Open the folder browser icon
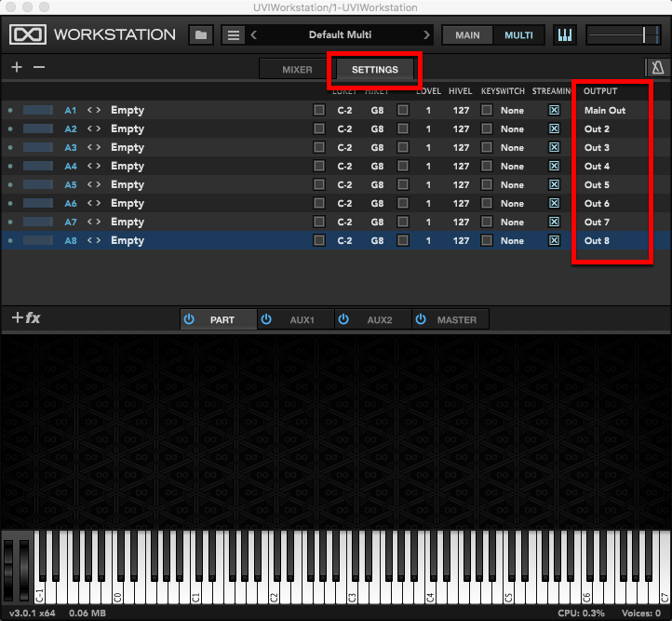672x621 pixels. [200, 34]
